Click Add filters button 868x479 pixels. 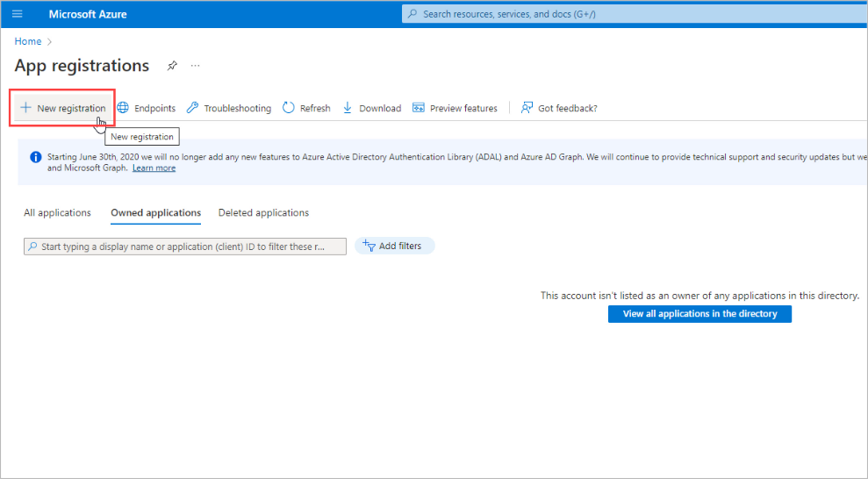[x=394, y=247]
